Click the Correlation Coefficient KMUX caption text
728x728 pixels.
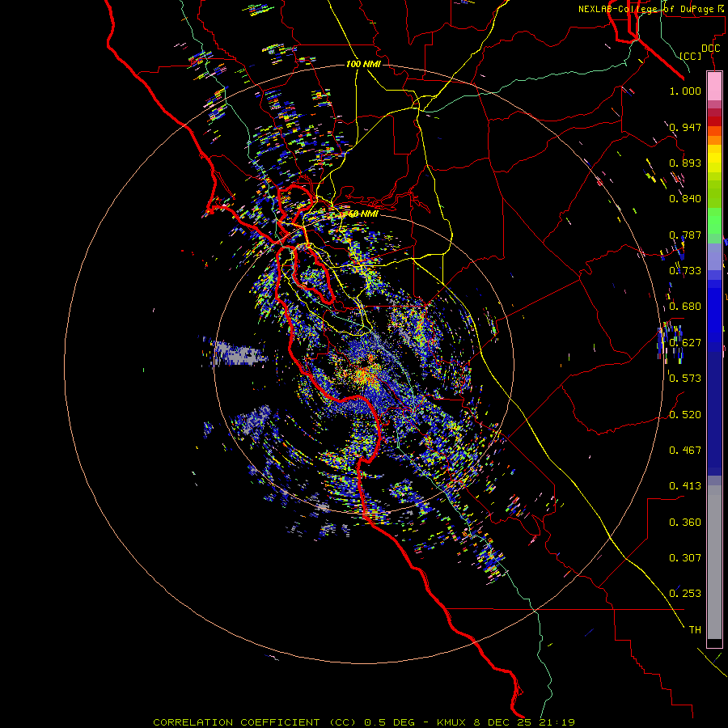364,722
